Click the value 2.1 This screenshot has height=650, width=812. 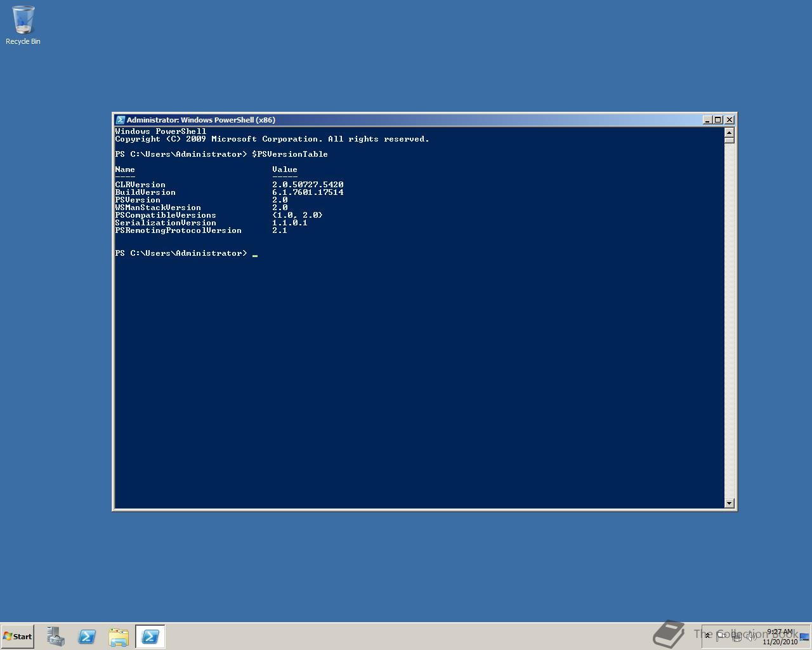click(280, 230)
